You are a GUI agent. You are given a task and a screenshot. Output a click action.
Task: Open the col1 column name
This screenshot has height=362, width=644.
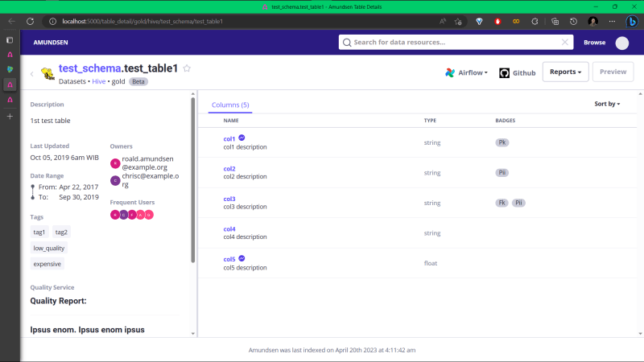[229, 138]
